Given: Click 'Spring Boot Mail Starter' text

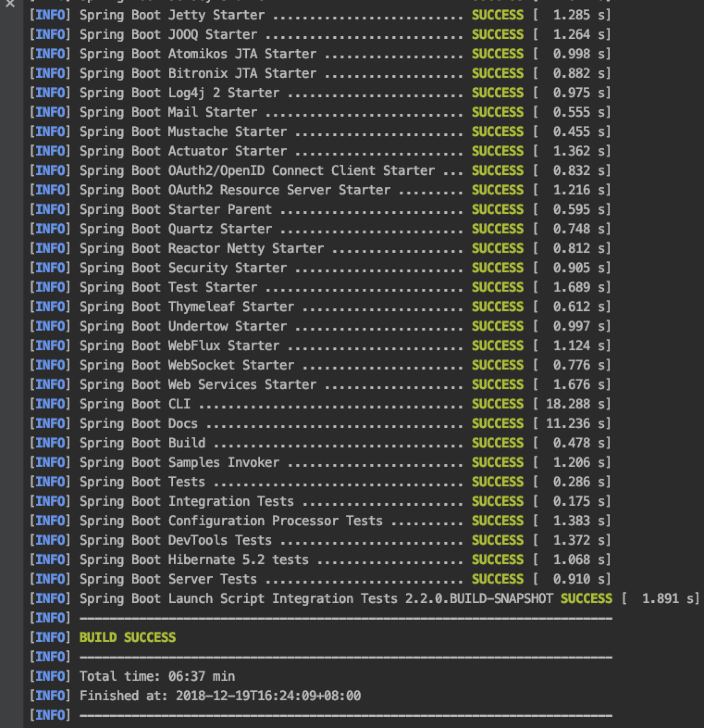Looking at the screenshot, I should (168, 112).
